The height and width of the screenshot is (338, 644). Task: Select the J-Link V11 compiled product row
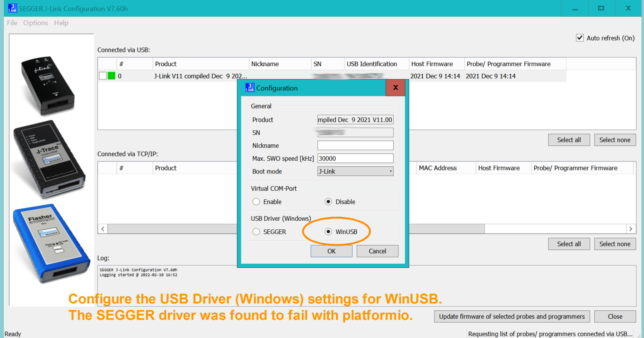[332, 76]
